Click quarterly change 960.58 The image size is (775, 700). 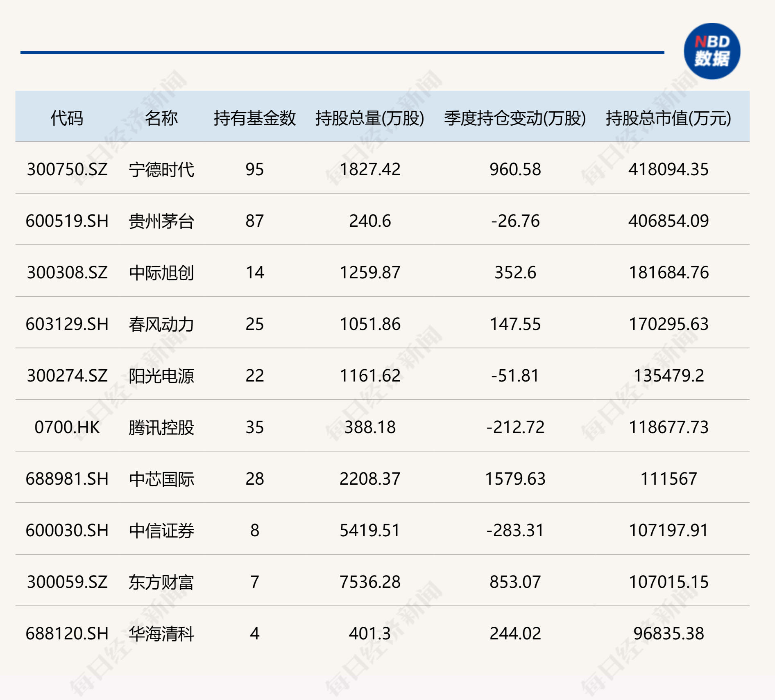coord(515,169)
